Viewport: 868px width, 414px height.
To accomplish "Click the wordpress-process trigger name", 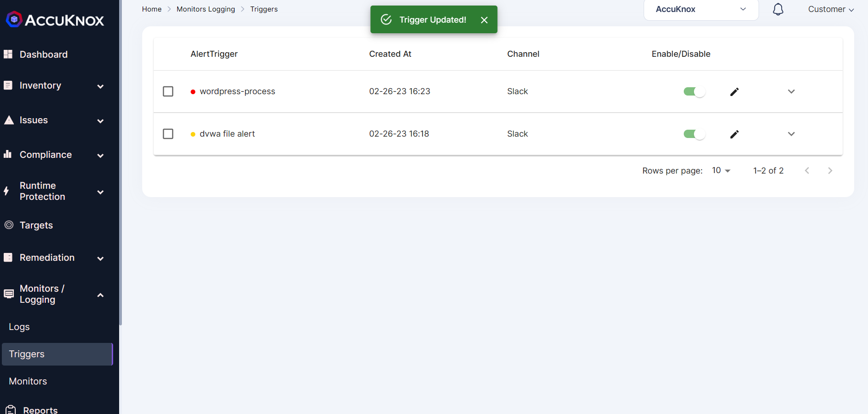I will [237, 91].
